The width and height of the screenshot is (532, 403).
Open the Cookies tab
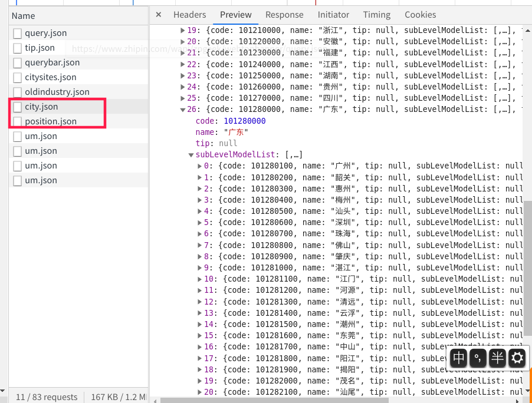point(421,15)
